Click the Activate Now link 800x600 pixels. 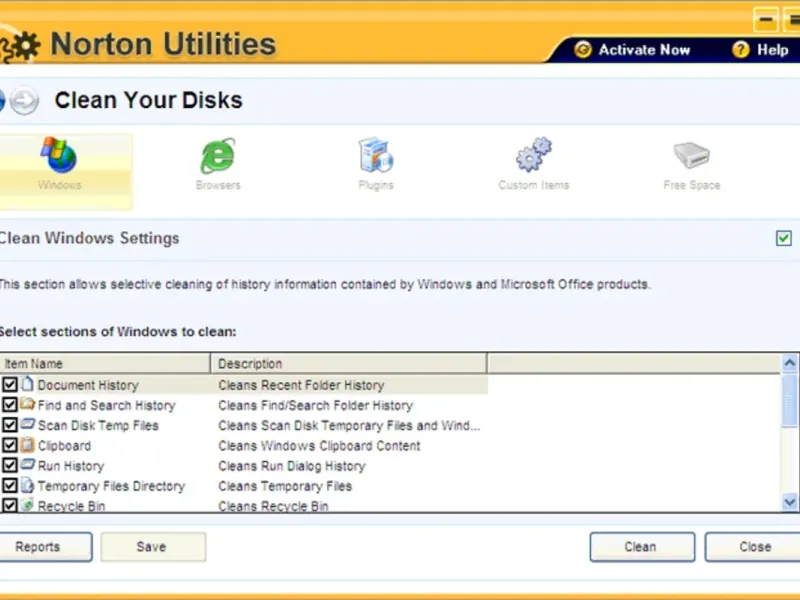[x=644, y=50]
